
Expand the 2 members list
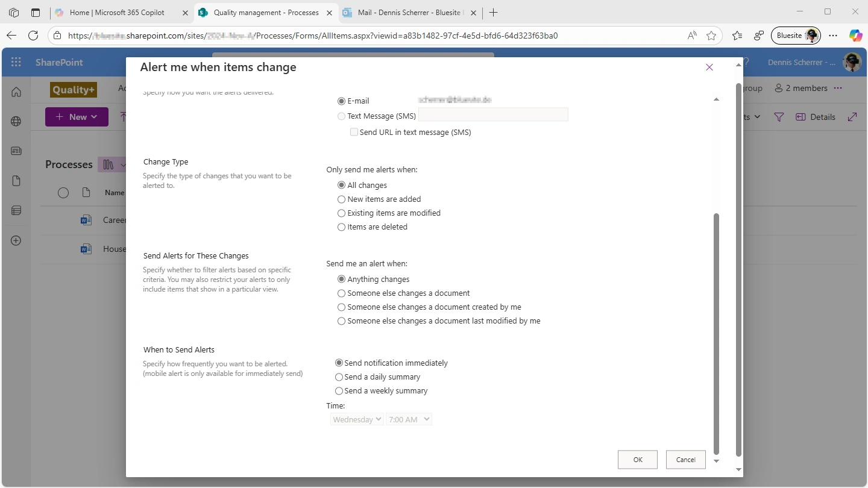pos(801,88)
